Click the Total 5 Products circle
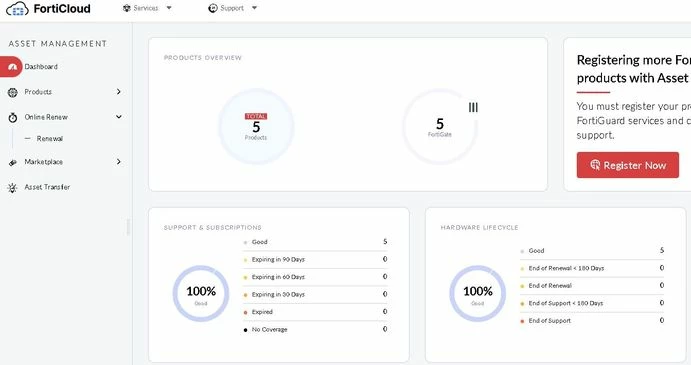 point(256,127)
